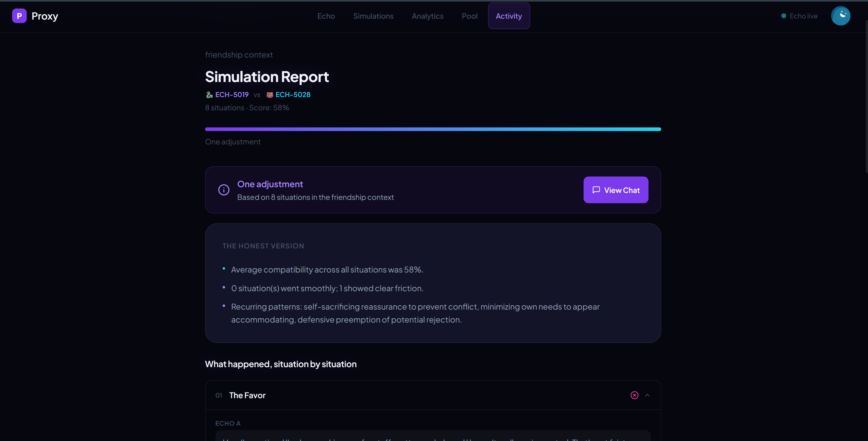Screen dimensions: 868x441
Task: Click the purple Proxy logo icon
Action: pos(19,16)
